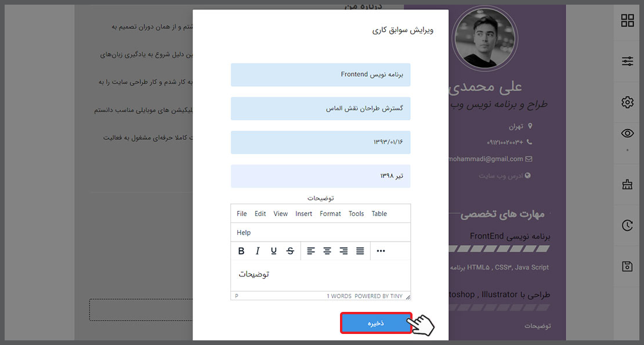Align description text to the left

(x=311, y=251)
